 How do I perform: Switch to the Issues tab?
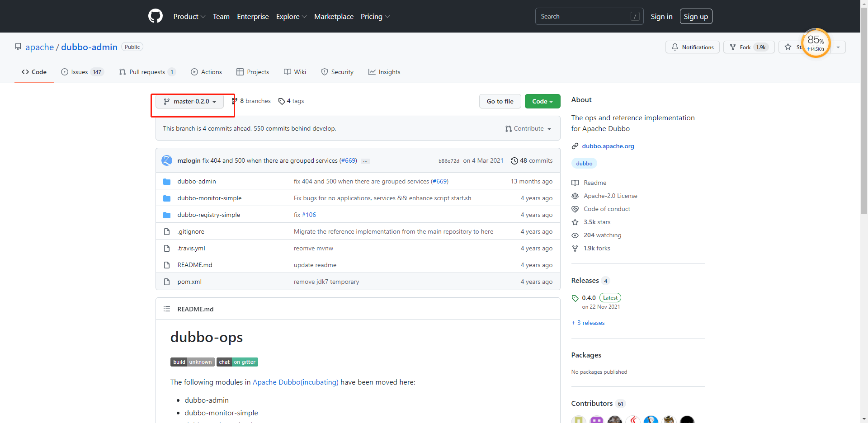82,72
